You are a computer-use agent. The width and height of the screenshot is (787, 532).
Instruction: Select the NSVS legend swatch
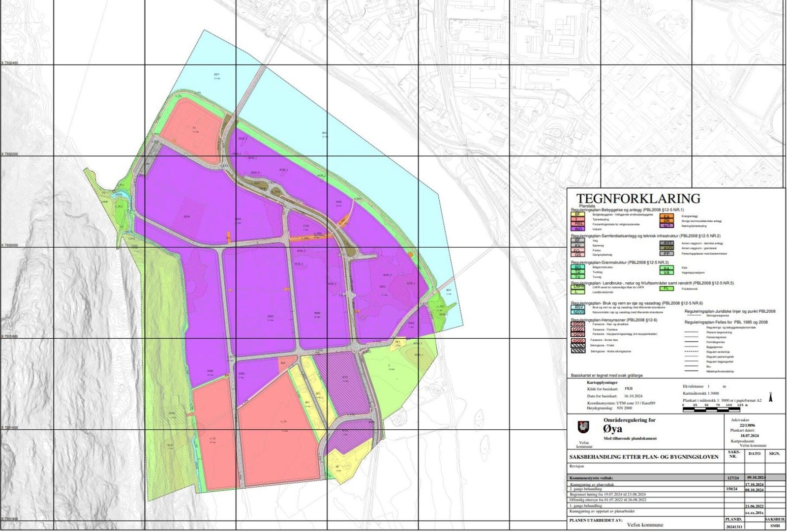tap(577, 312)
